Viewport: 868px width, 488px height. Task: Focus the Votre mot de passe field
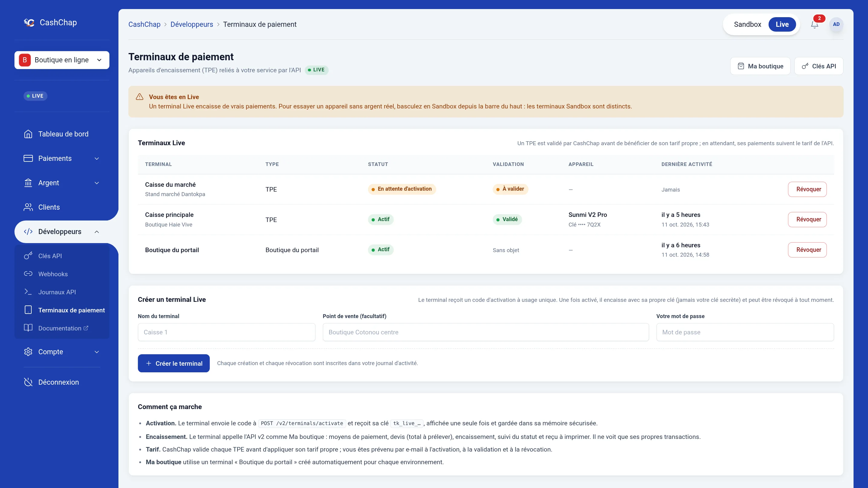point(745,332)
